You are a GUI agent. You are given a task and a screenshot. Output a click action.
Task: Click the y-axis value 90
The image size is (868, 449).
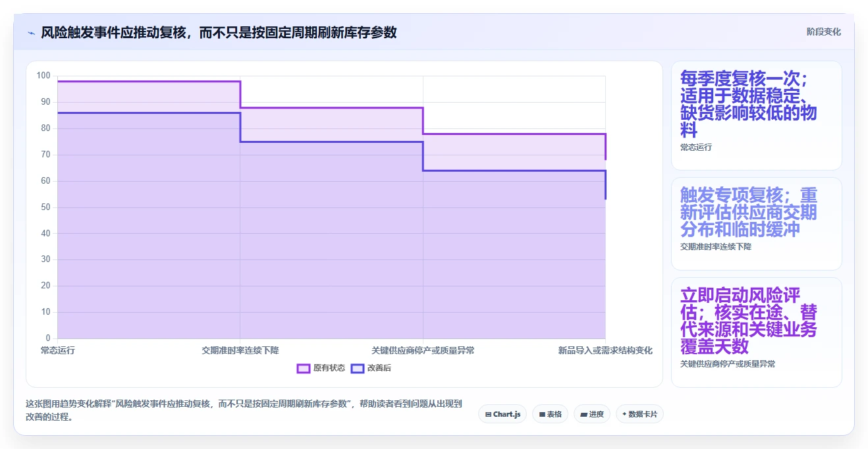45,102
